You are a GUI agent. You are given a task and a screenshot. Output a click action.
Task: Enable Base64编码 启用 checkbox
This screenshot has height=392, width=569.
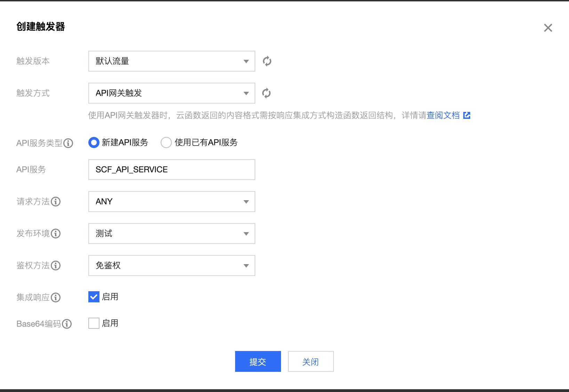point(94,323)
